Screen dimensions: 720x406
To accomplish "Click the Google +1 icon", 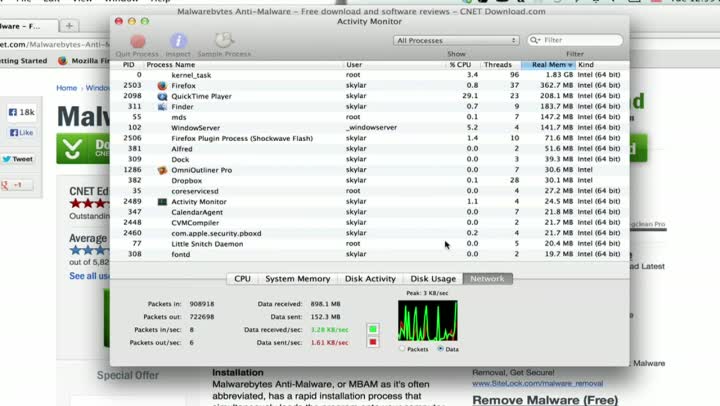I will click(17, 185).
